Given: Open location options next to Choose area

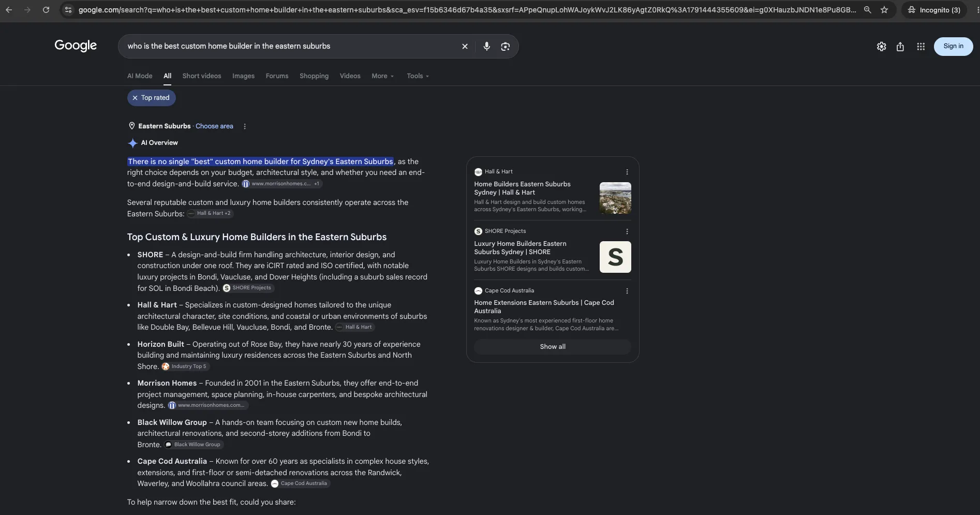Looking at the screenshot, I should point(245,126).
